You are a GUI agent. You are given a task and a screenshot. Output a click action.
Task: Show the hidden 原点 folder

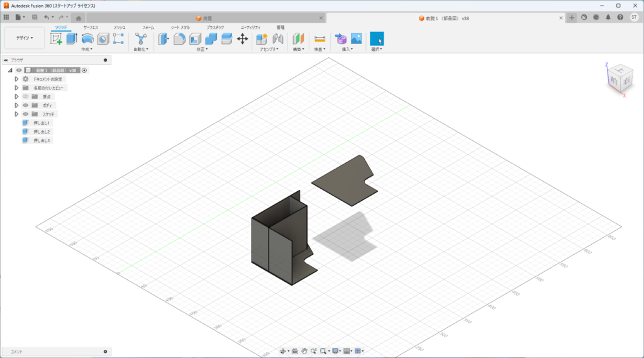pos(25,97)
